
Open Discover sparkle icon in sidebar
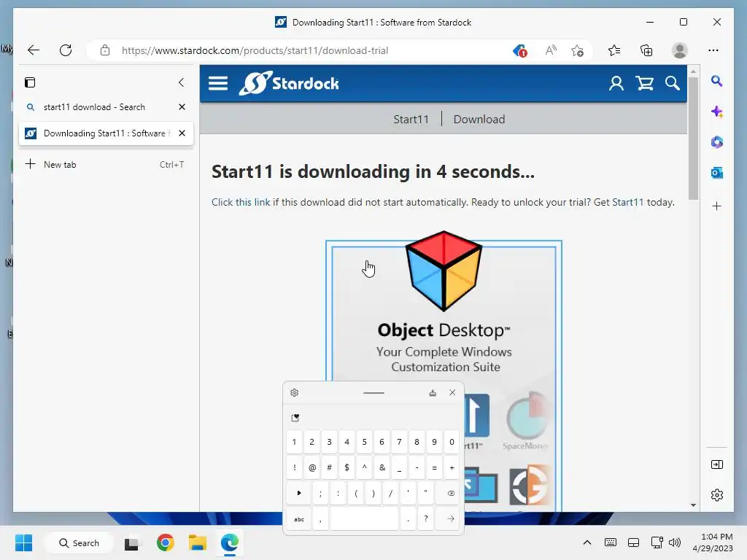717,112
